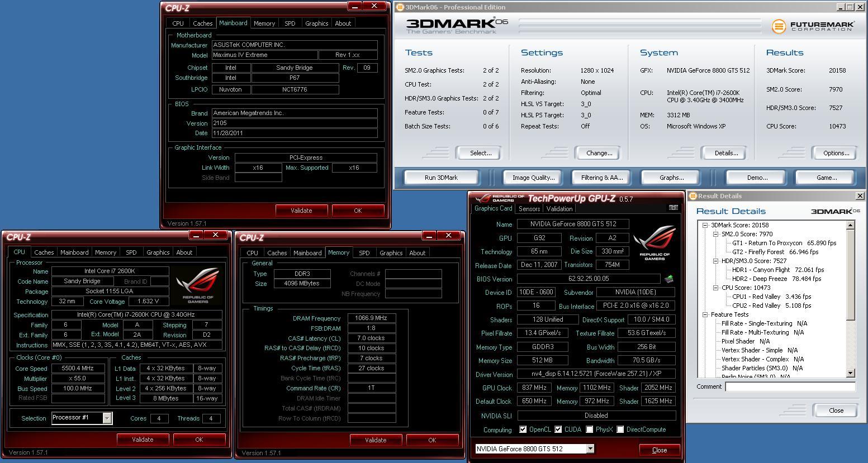Collapse the Feature Tests tree node
The image size is (868, 463).
click(x=705, y=314)
